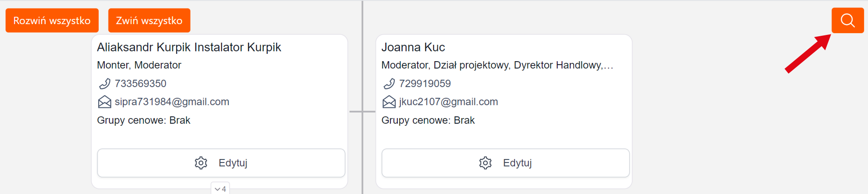The width and height of the screenshot is (868, 194).
Task: Click the envelope icon beside sipra731984@gmail.com
Action: [x=104, y=102]
